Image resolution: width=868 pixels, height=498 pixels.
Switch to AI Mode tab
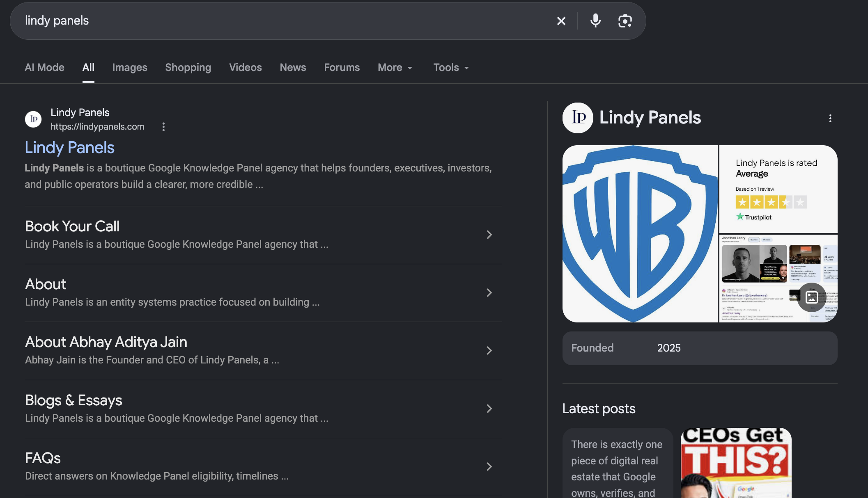tap(44, 67)
